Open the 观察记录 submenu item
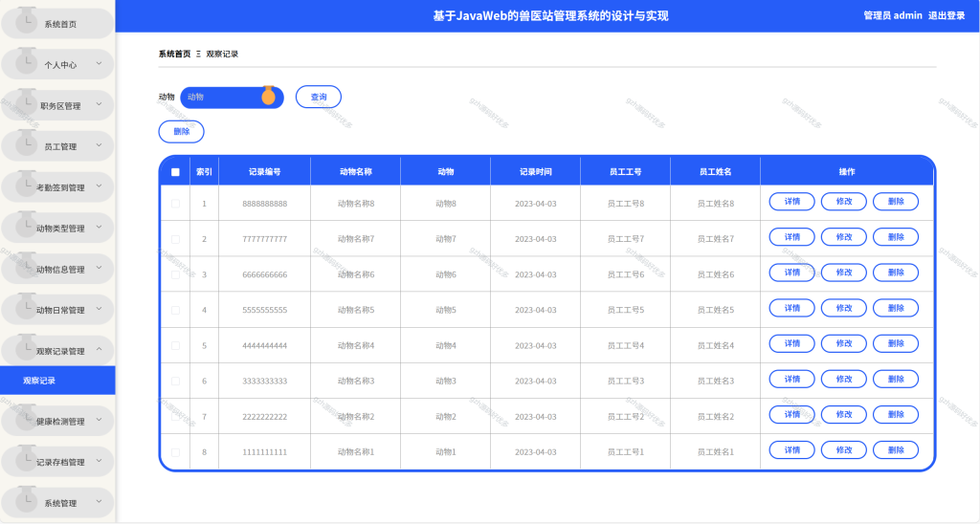The width and height of the screenshot is (980, 524). pyautogui.click(x=57, y=381)
